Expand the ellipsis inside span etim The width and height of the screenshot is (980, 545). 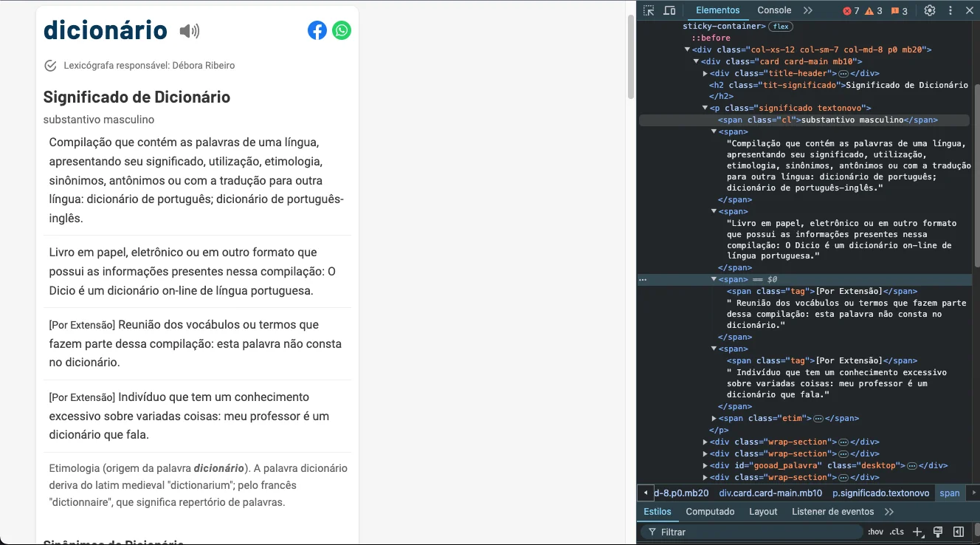[x=818, y=419]
